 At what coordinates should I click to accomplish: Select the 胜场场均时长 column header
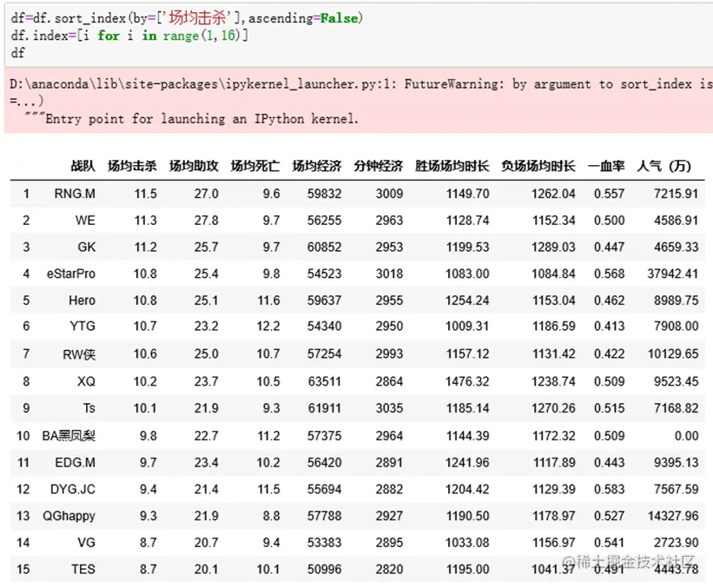coord(452,166)
